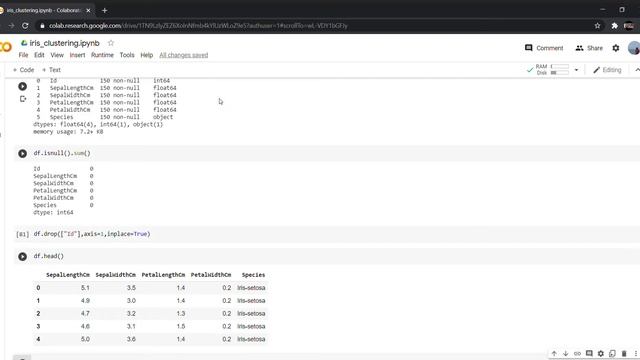The image size is (640, 360).
Task: Open the Tools menu
Action: click(127, 55)
